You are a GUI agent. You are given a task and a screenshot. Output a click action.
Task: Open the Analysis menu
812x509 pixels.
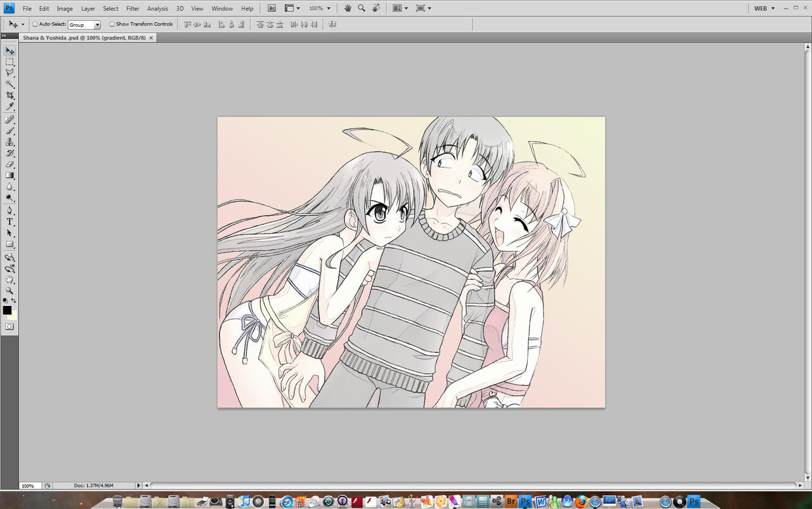click(158, 8)
